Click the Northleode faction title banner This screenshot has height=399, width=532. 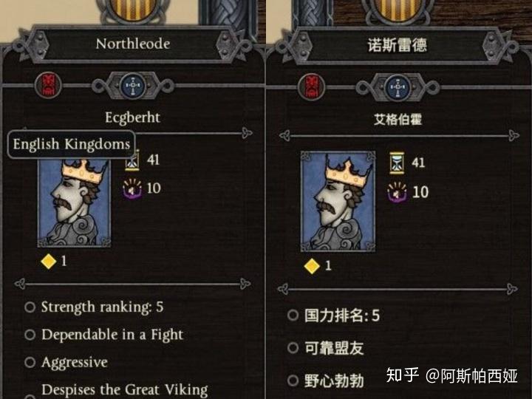click(133, 44)
